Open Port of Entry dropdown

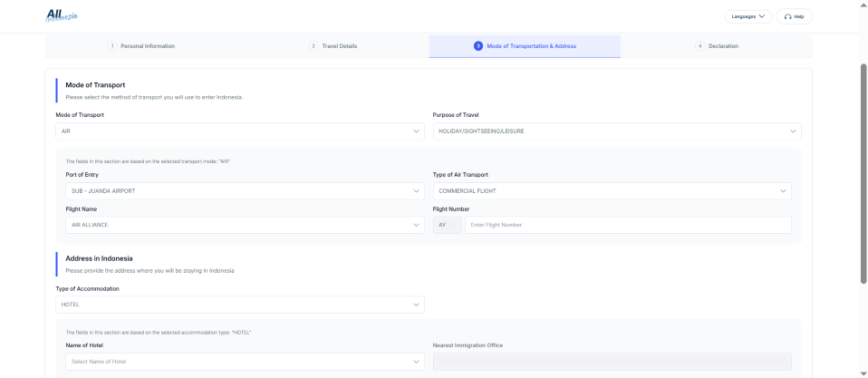246,191
